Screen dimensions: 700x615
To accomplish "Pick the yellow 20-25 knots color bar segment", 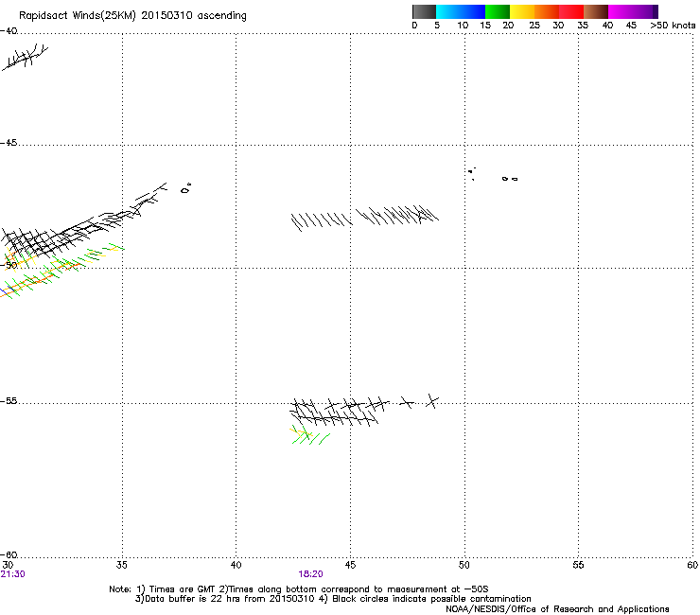I will 522,11.
